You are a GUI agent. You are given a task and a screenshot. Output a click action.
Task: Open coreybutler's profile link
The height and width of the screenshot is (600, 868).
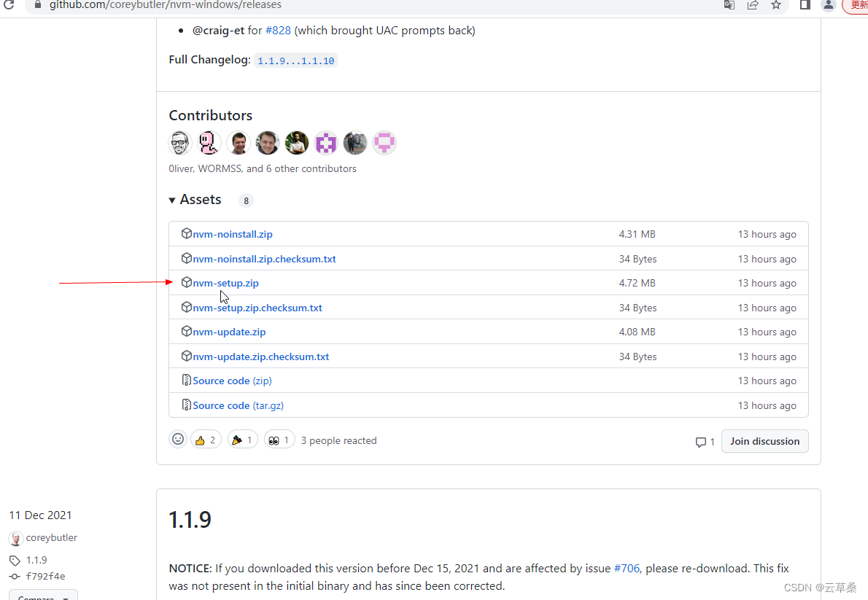point(52,537)
